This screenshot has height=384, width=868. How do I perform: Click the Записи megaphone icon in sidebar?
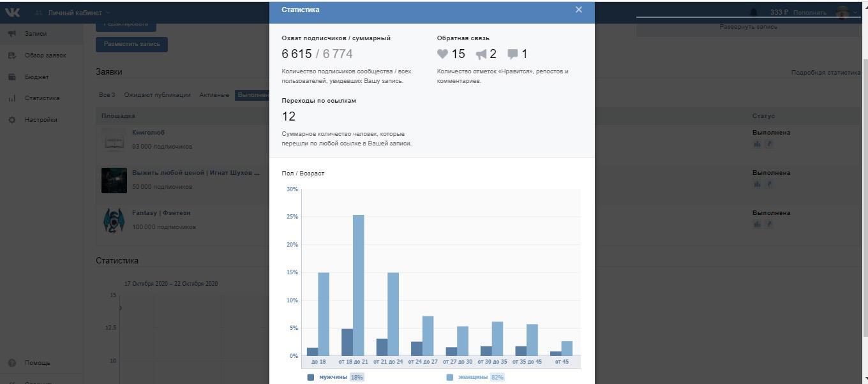12,34
